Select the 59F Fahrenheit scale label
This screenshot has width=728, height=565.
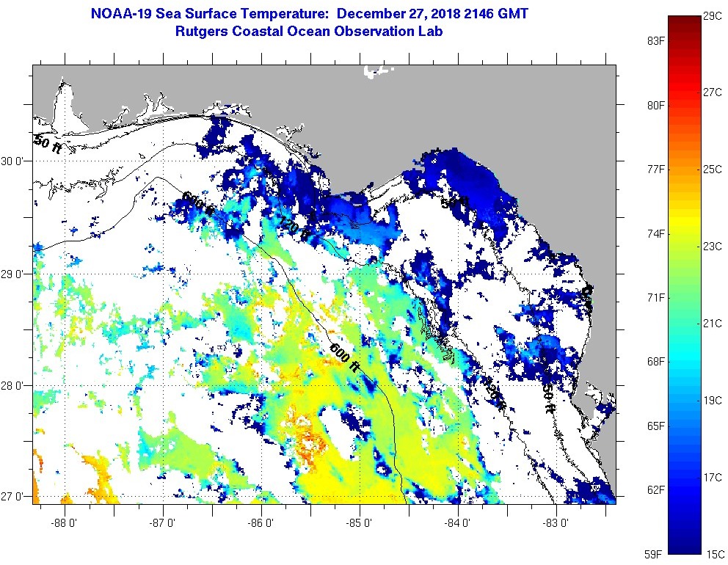(655, 553)
